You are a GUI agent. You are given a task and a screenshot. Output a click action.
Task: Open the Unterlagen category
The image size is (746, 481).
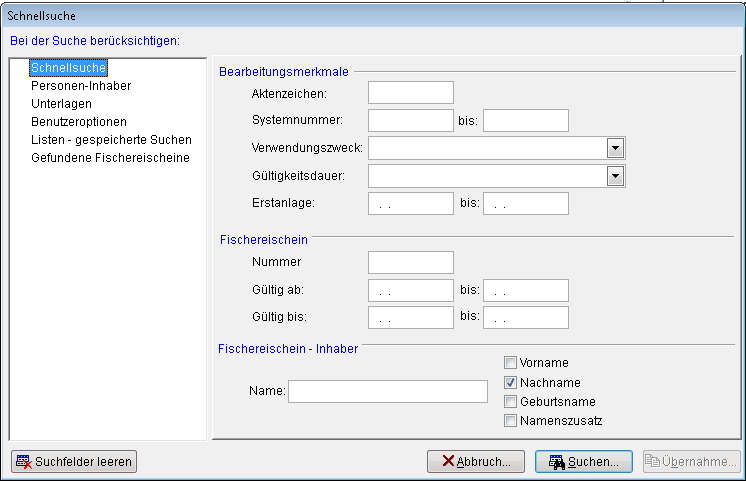[x=61, y=104]
